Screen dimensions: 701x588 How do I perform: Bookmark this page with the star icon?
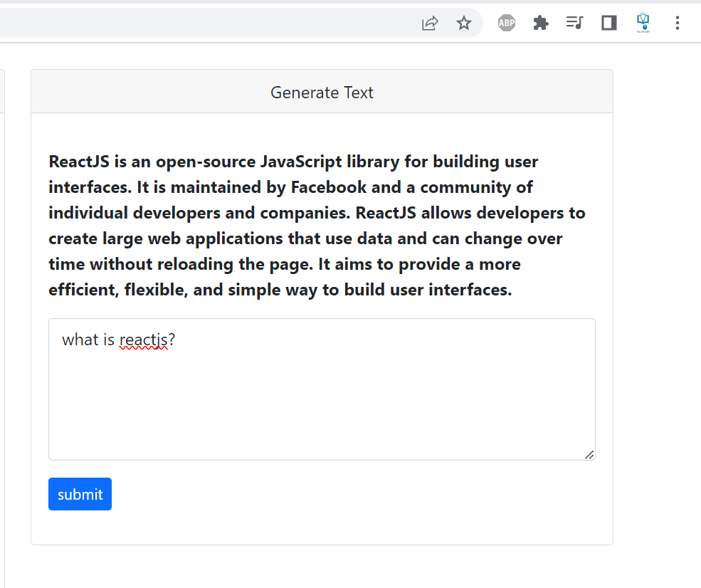pos(463,23)
